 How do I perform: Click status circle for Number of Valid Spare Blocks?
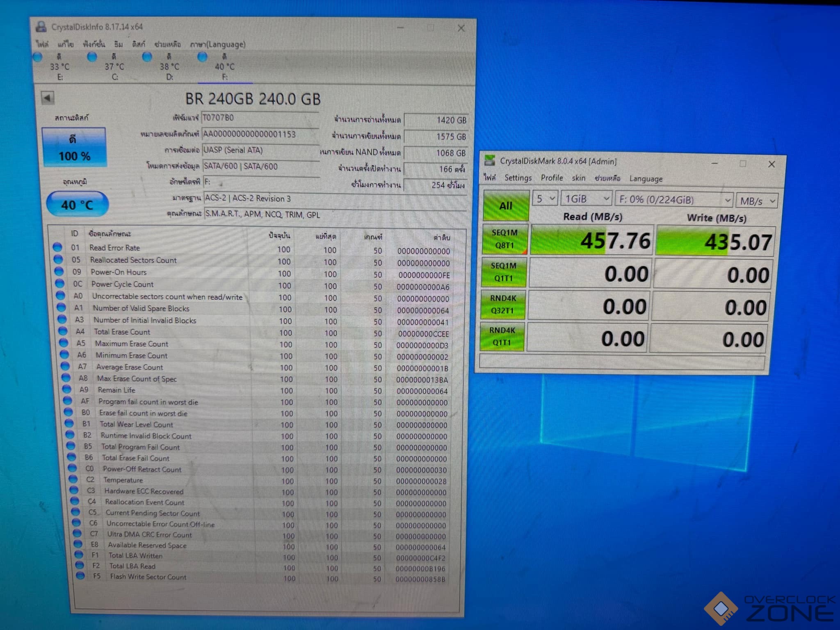[x=62, y=307]
